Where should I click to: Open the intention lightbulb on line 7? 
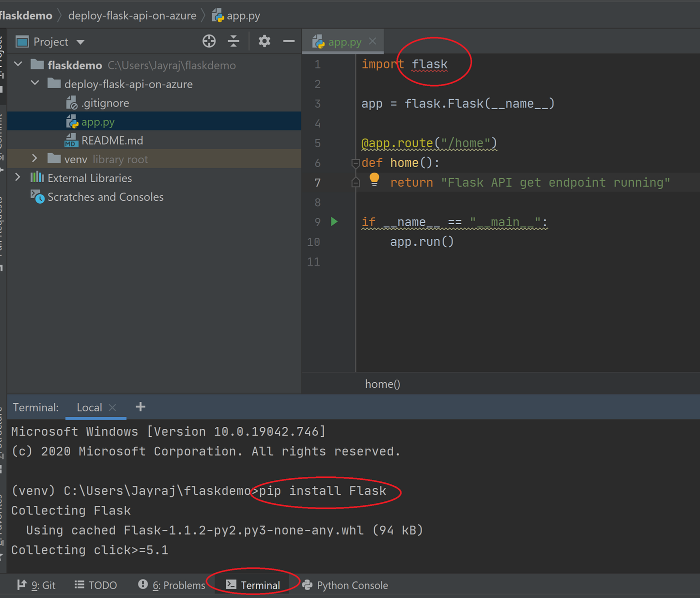tap(374, 179)
